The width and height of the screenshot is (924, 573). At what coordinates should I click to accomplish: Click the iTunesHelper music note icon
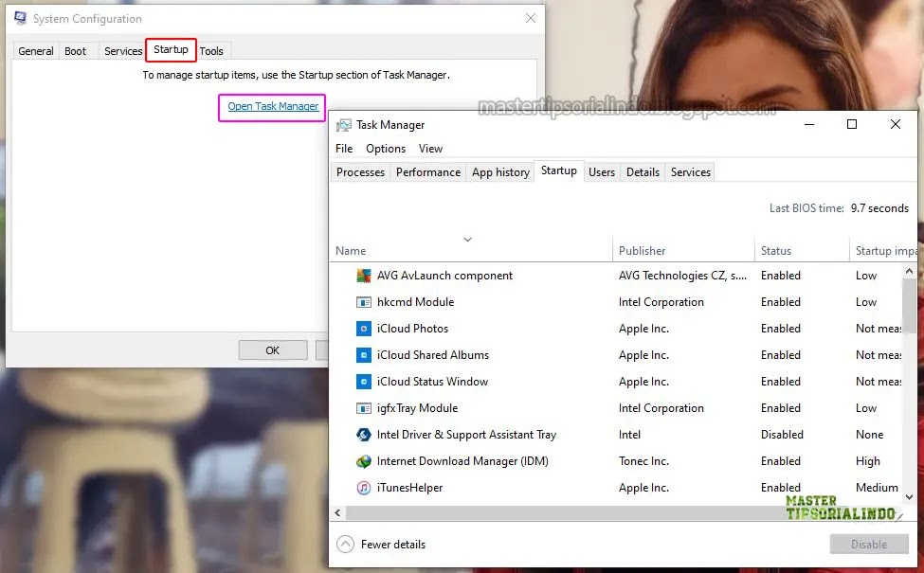point(364,488)
